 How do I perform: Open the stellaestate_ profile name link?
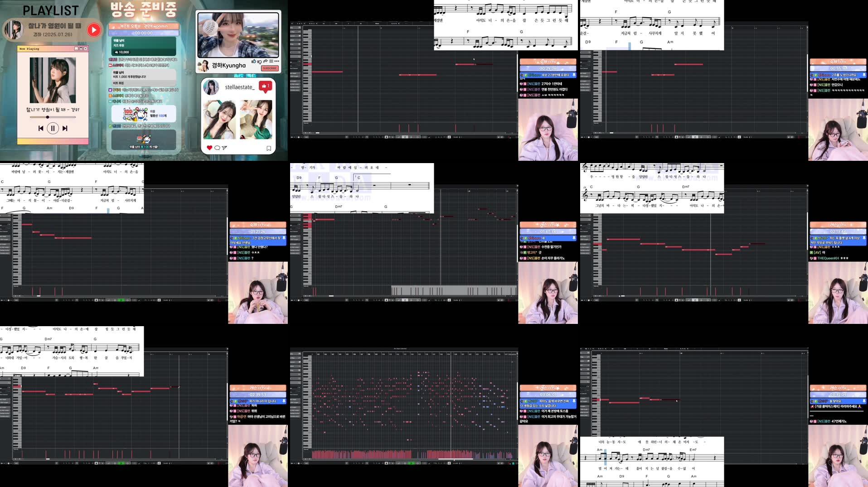pyautogui.click(x=240, y=87)
